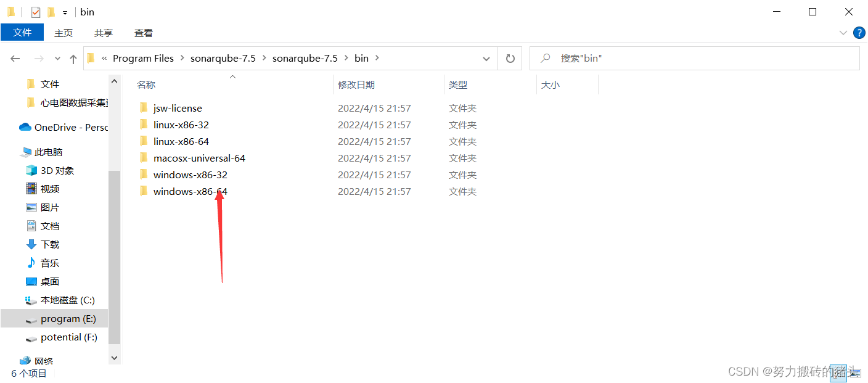
Task: Open 文件 folder in navigation pane
Action: [x=50, y=84]
